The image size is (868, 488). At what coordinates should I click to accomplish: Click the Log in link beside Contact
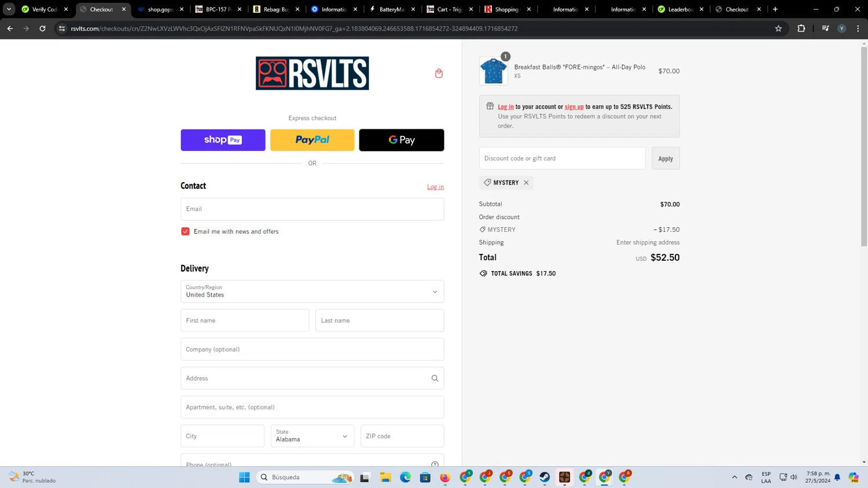point(436,187)
